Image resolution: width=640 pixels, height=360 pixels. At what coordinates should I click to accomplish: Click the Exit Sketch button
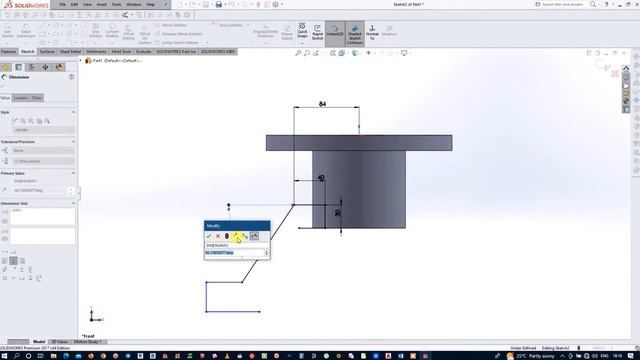(8, 32)
